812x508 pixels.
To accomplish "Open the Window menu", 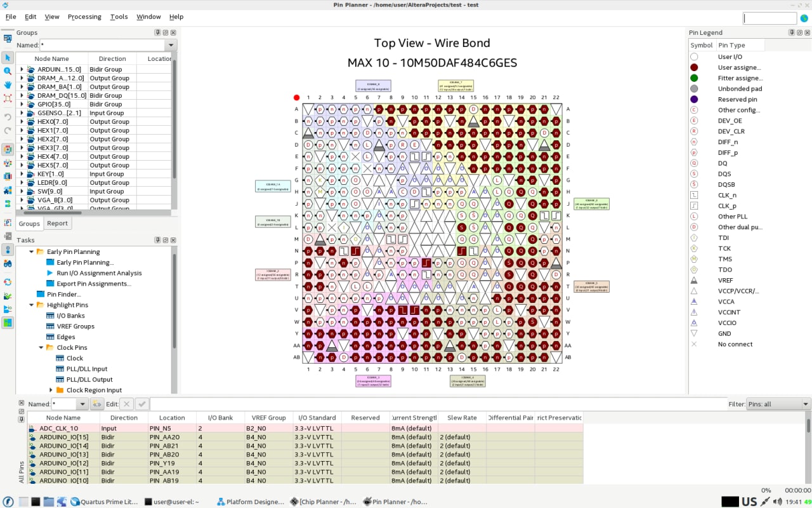I will 148,17.
